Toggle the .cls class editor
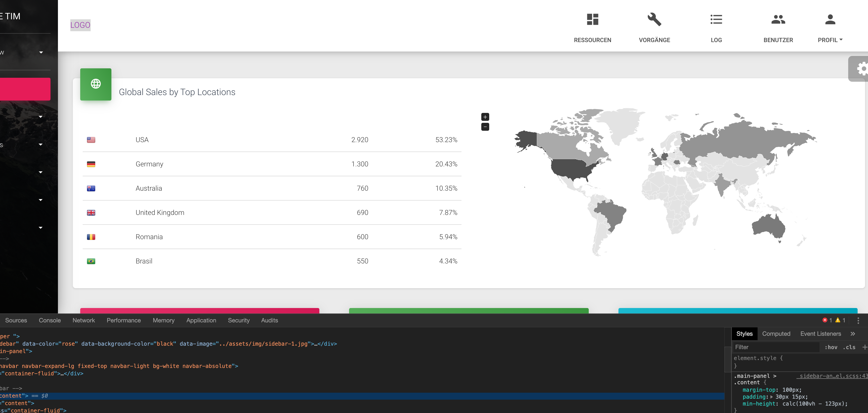The height and width of the screenshot is (413, 868). click(x=849, y=347)
